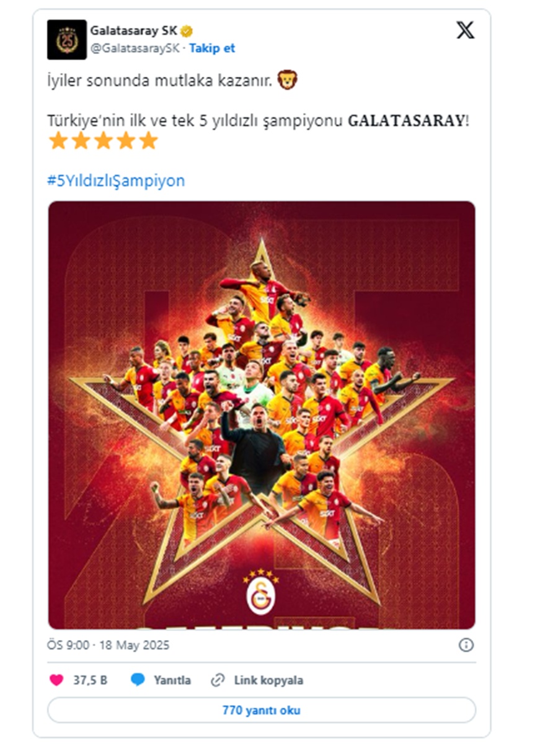
Task: Click the 770 yanıtı oku button
Action: [x=262, y=711]
